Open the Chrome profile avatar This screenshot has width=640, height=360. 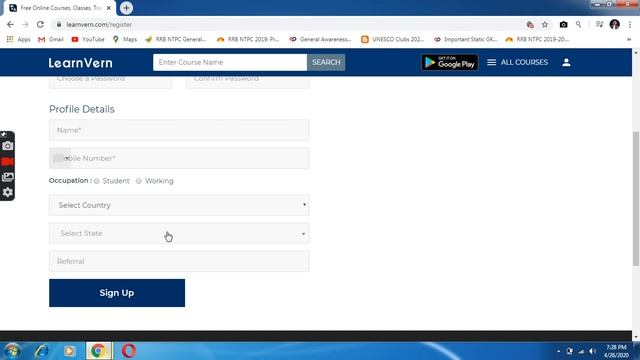coord(615,24)
